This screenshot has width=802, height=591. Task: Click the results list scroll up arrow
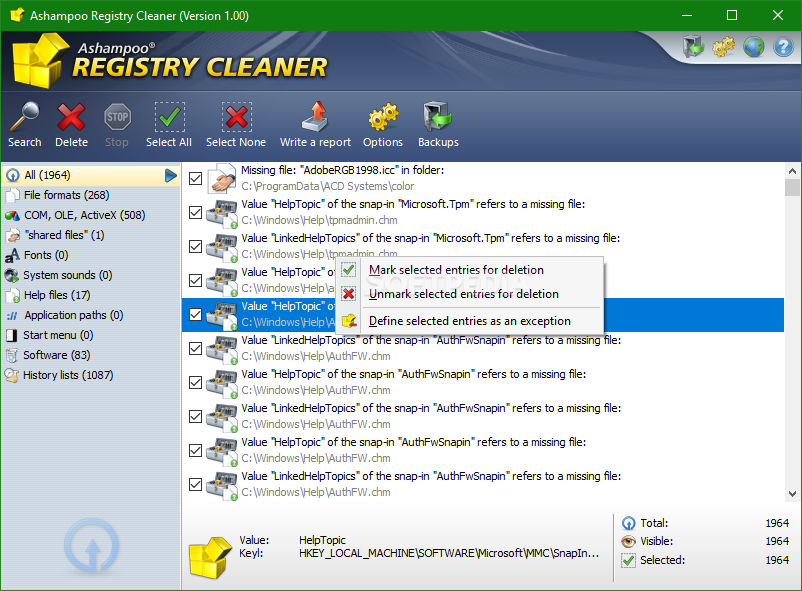792,171
